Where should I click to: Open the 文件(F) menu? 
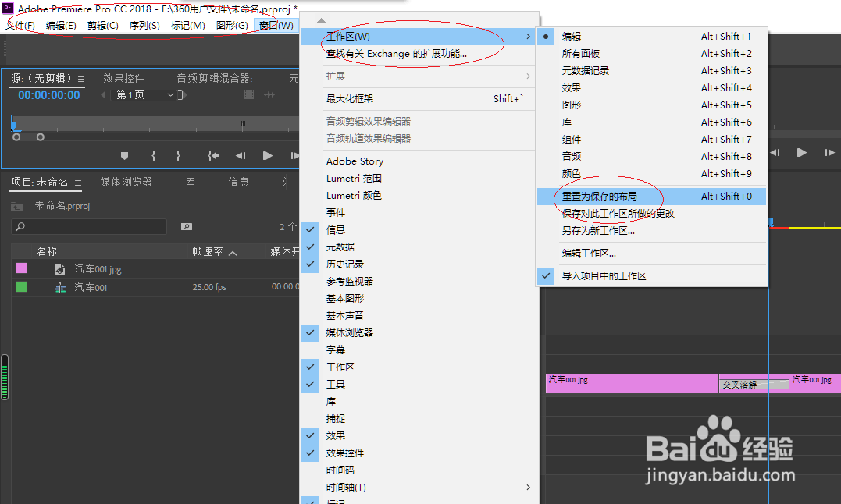click(20, 25)
